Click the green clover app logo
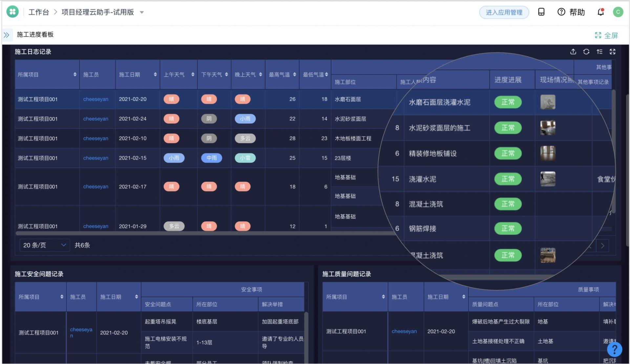Viewport: 630px width, 364px height. click(12, 12)
